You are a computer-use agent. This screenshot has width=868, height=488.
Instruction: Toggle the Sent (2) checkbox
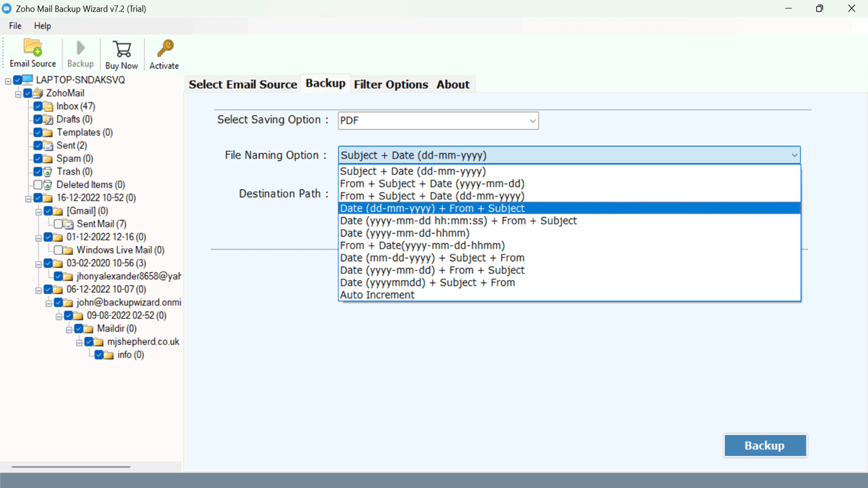pos(38,145)
